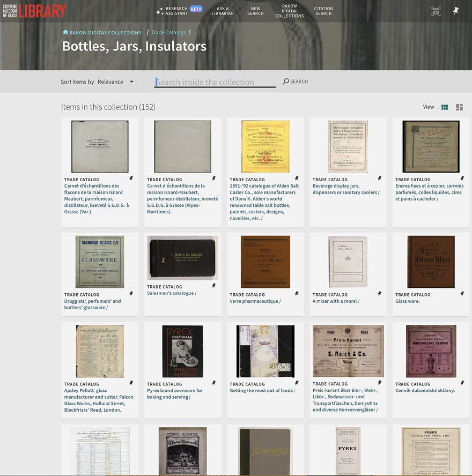Open Beverage display jars title link
This screenshot has width=472, height=476.
345,189
